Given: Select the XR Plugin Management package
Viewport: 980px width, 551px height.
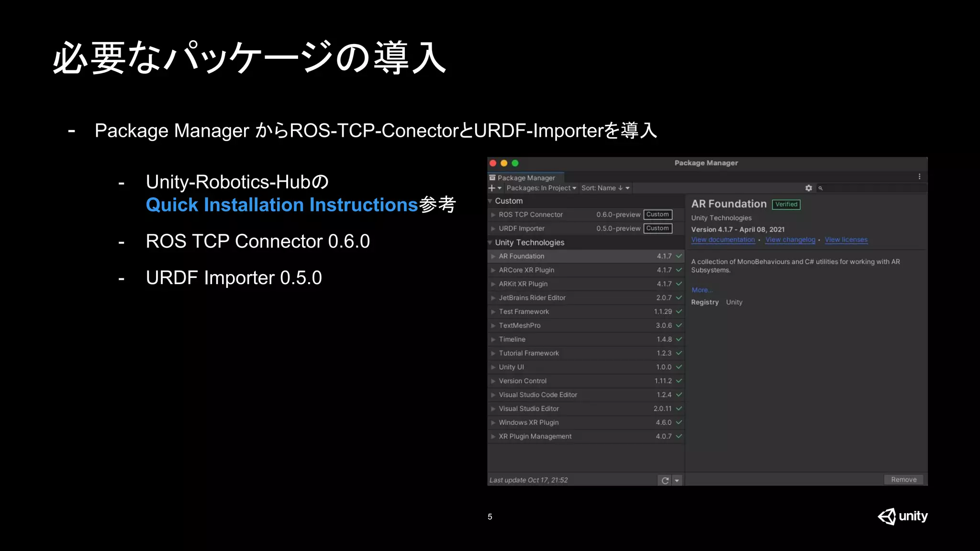Looking at the screenshot, I should pyautogui.click(x=586, y=436).
